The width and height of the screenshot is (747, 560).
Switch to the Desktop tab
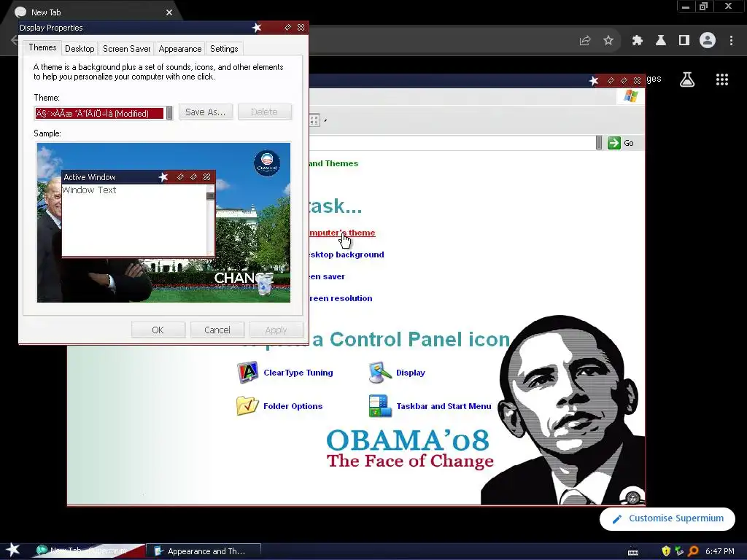click(80, 49)
